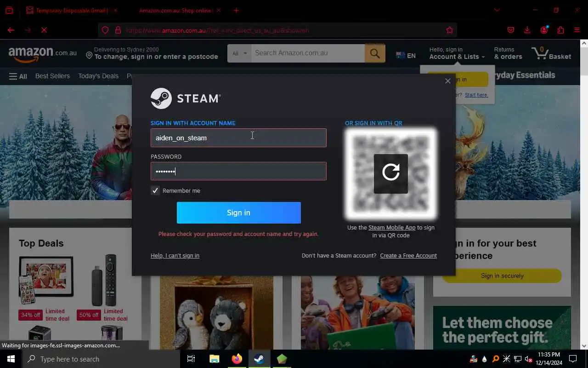This screenshot has width=588, height=368.
Task: Close the Temporary Disposable Gmail tab
Action: point(115,10)
